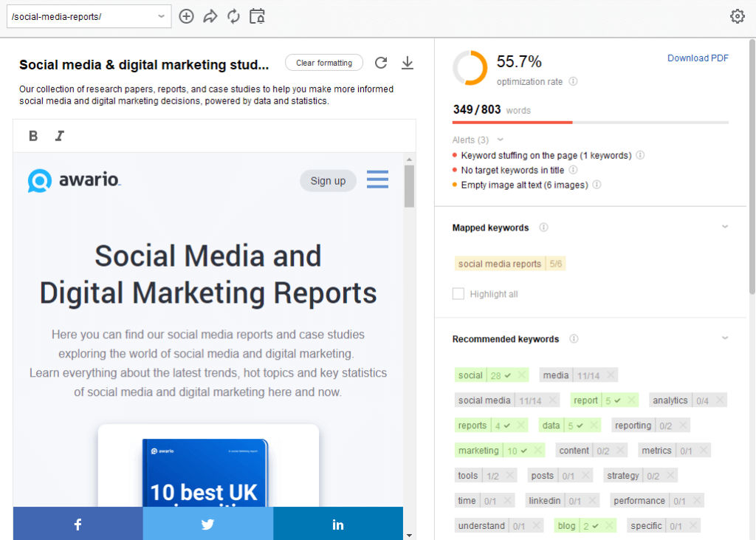Open the hamburger menu on awario page
The image size is (756, 540).
377,180
